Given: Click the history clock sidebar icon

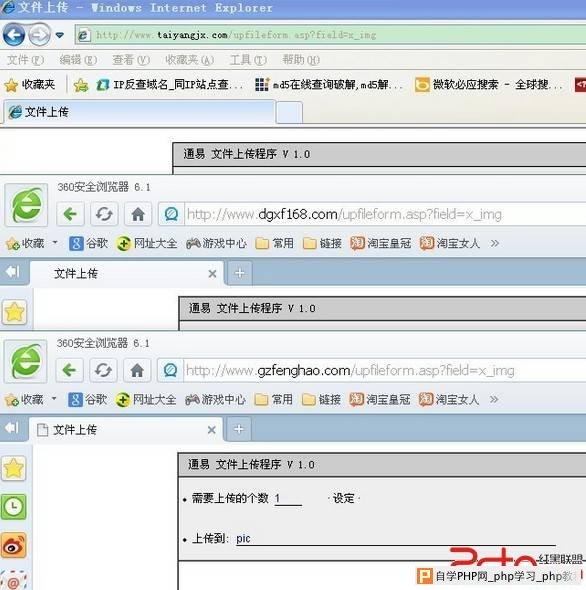Looking at the screenshot, I should pos(14,506).
